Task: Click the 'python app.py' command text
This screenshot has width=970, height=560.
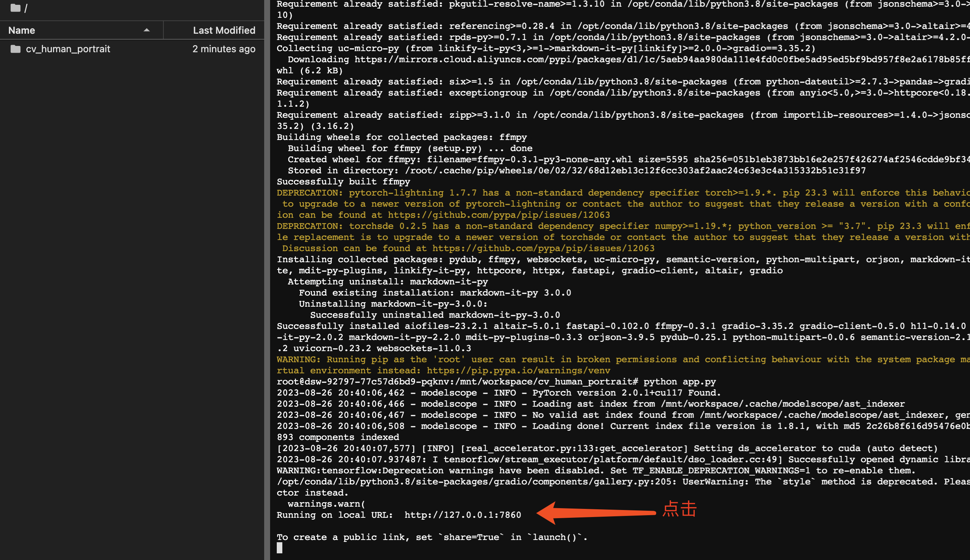Action: [x=680, y=382]
